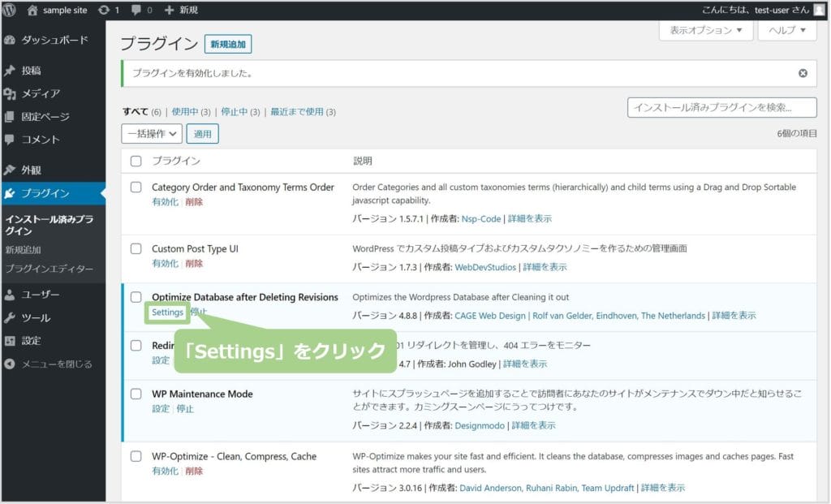The image size is (831, 504).
Task: Open 設定 for WP Maintenance Mode
Action: (x=161, y=408)
